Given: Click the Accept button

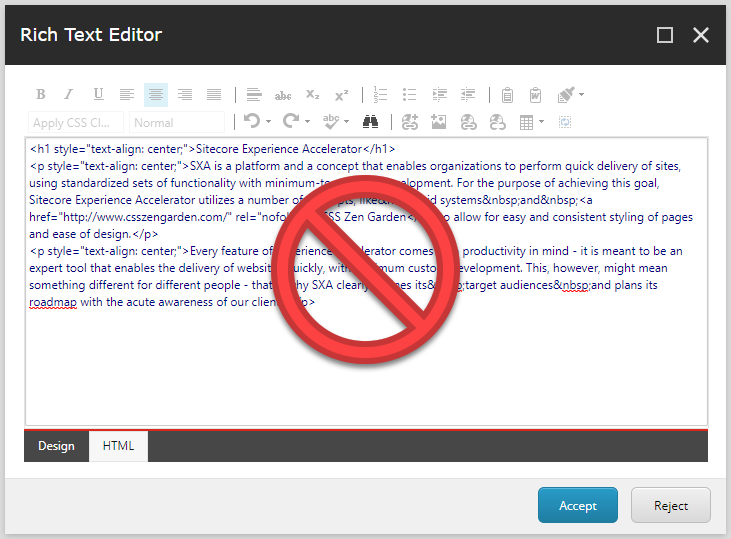Looking at the screenshot, I should (x=578, y=505).
